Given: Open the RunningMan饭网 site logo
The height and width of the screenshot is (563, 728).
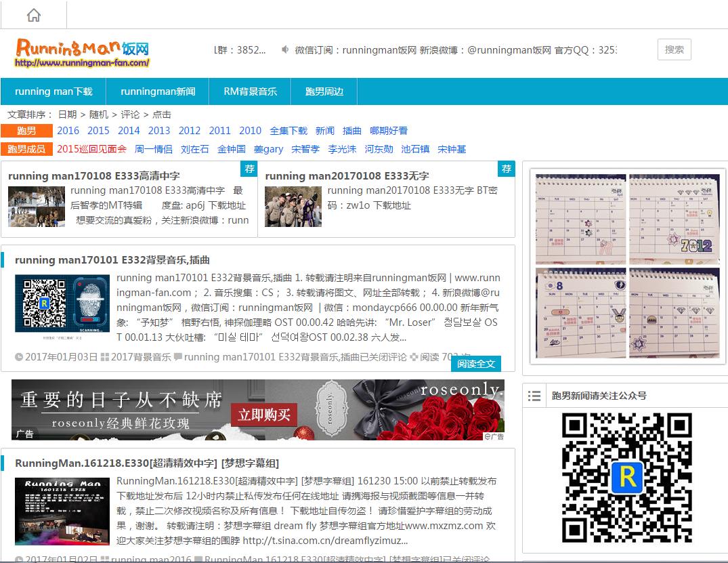Looking at the screenshot, I should click(x=83, y=52).
